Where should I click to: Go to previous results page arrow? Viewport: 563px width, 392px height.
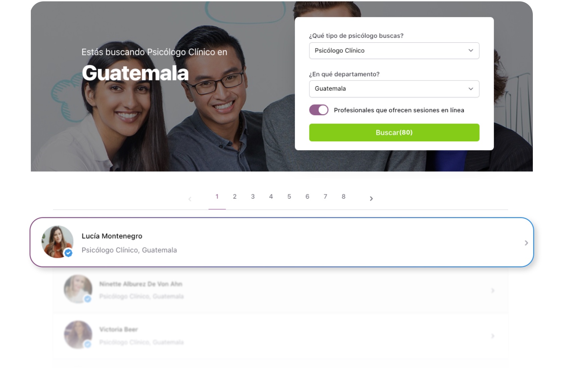tap(190, 199)
